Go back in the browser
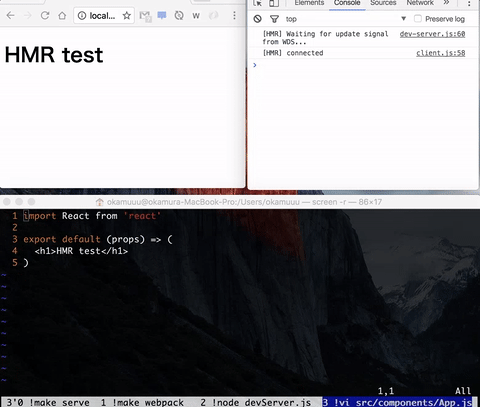The height and width of the screenshot is (407, 480). coord(11,15)
